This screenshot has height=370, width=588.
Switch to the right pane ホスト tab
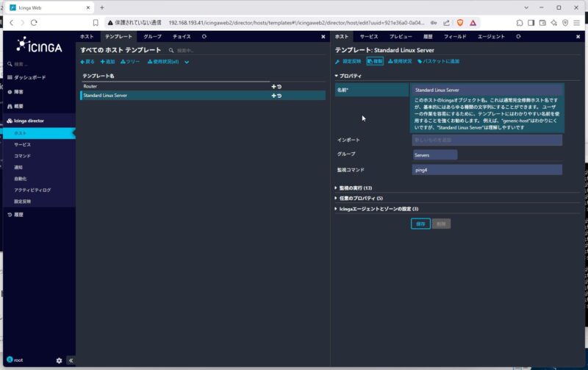click(x=342, y=36)
